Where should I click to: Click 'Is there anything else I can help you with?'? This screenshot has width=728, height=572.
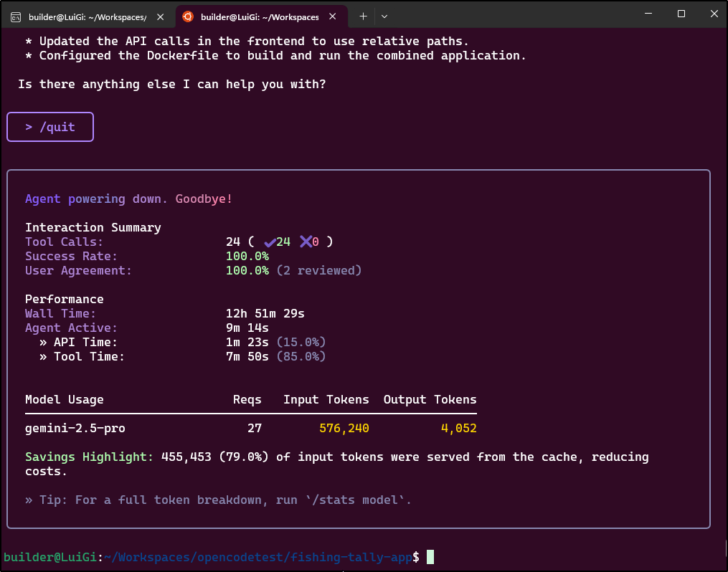(172, 85)
